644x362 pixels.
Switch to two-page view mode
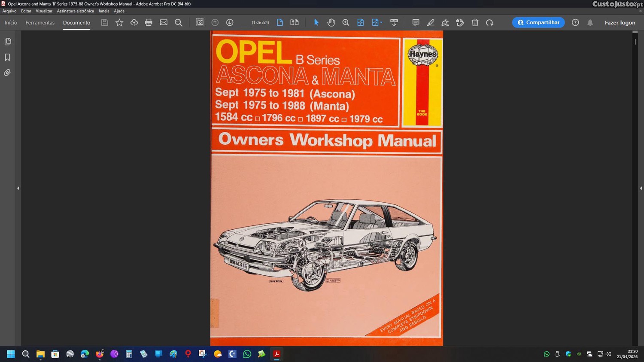(x=295, y=23)
